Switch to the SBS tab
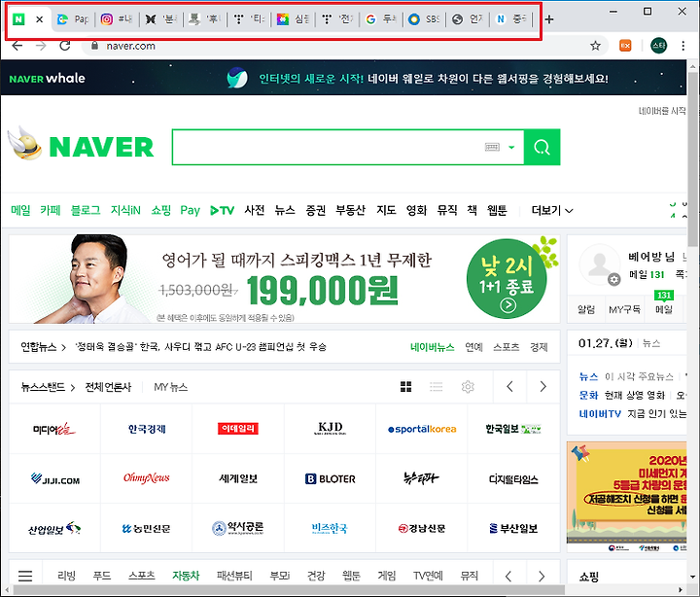 click(424, 19)
